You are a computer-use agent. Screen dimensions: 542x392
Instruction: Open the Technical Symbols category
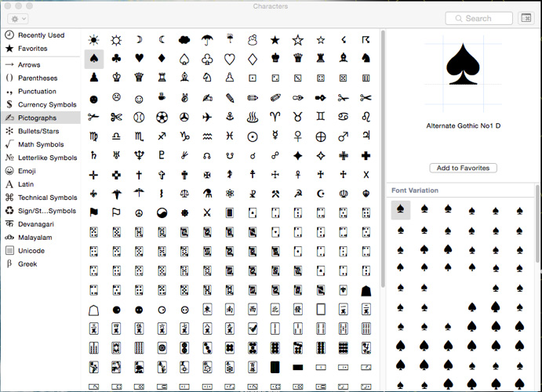pos(41,198)
